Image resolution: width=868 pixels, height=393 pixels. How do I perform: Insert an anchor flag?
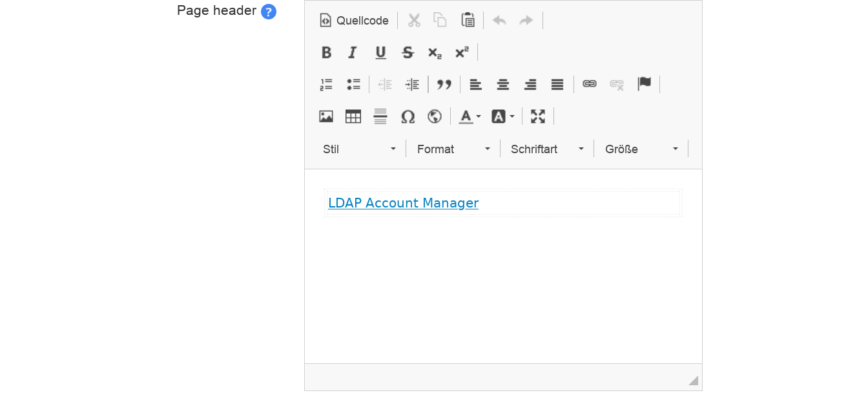pos(644,84)
